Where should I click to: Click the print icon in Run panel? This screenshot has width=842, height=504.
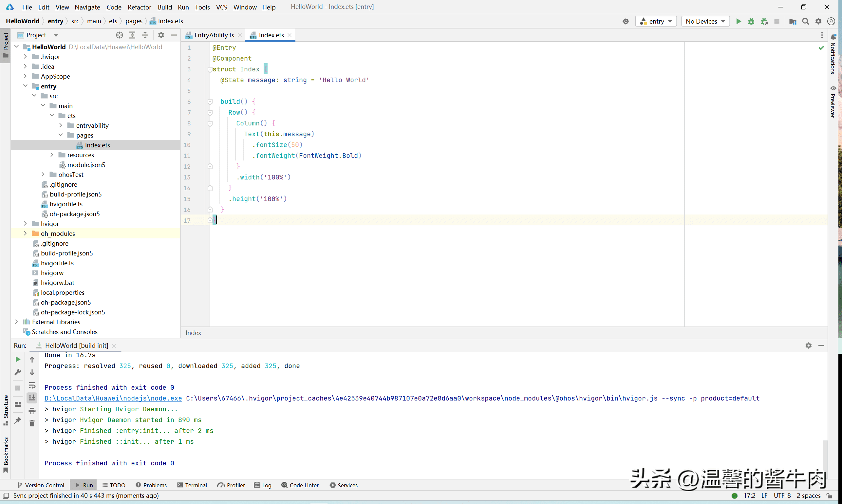click(32, 411)
